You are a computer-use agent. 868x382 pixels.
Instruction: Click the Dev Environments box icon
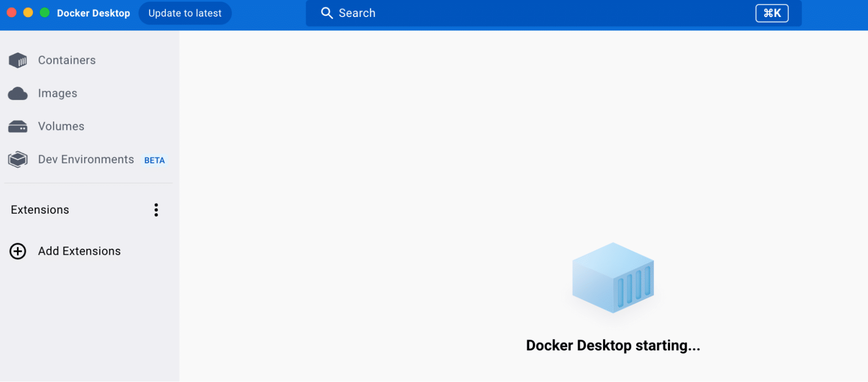pyautogui.click(x=18, y=159)
